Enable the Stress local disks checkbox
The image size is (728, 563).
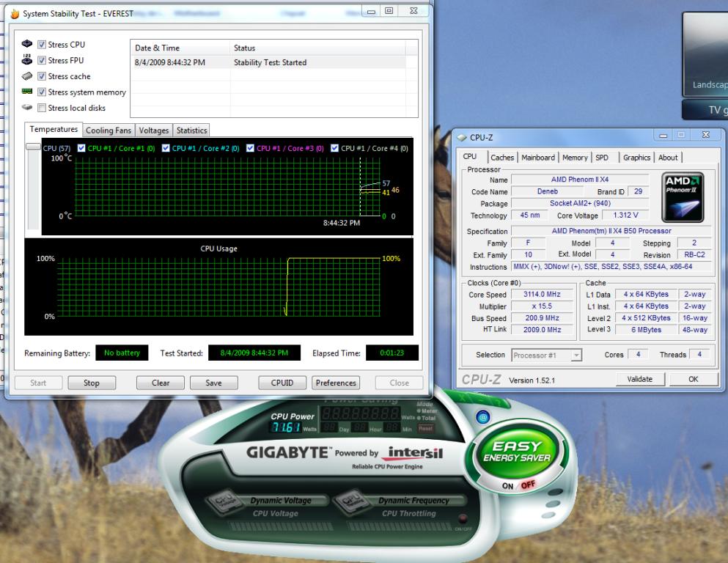(42, 108)
